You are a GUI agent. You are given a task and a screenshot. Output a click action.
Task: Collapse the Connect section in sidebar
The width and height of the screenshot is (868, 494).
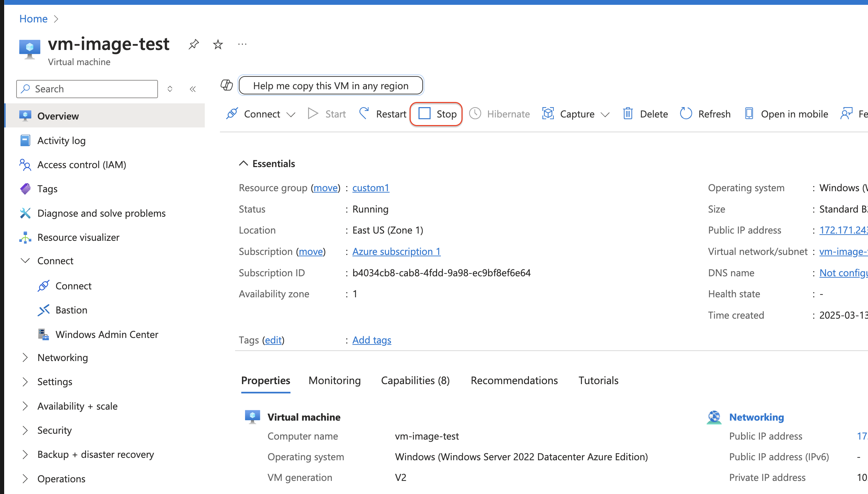[x=25, y=261]
